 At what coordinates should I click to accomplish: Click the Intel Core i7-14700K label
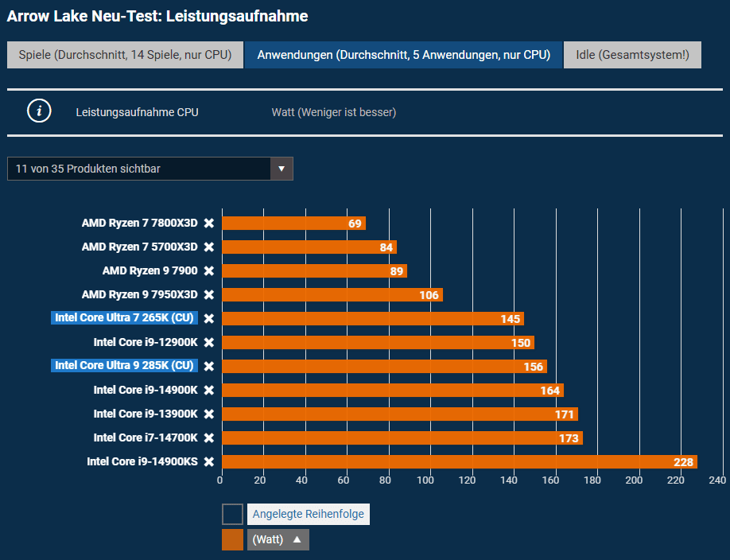click(146, 437)
